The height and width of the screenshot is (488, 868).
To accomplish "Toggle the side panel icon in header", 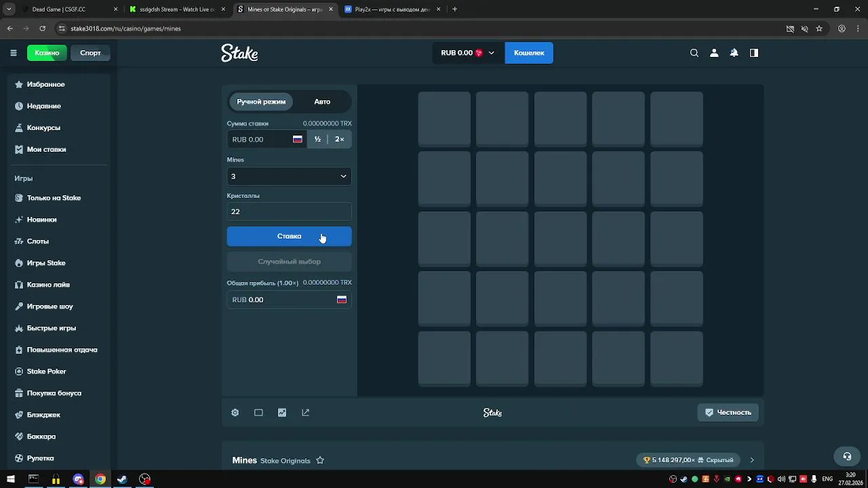I will pyautogui.click(x=754, y=53).
